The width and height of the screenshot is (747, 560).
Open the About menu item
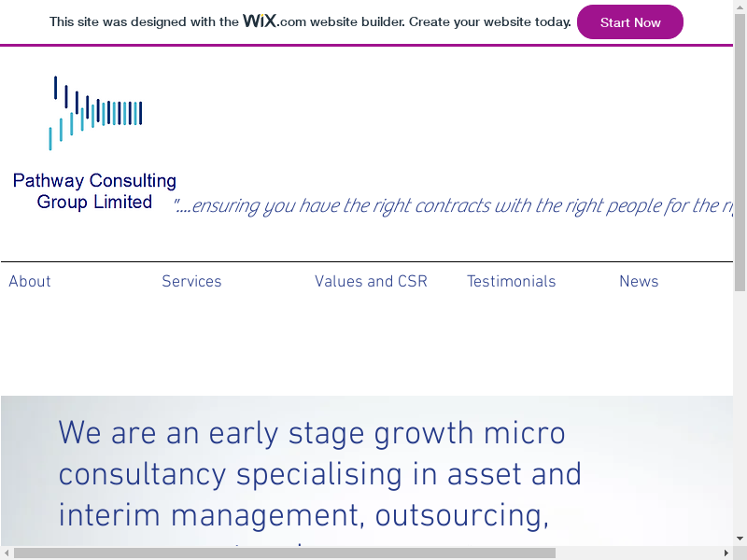[30, 282]
